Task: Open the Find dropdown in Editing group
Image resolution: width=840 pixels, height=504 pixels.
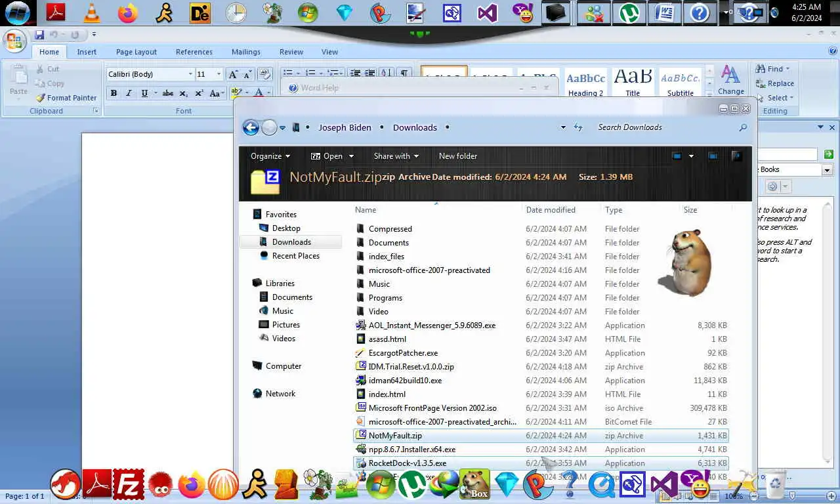Action: 773,69
